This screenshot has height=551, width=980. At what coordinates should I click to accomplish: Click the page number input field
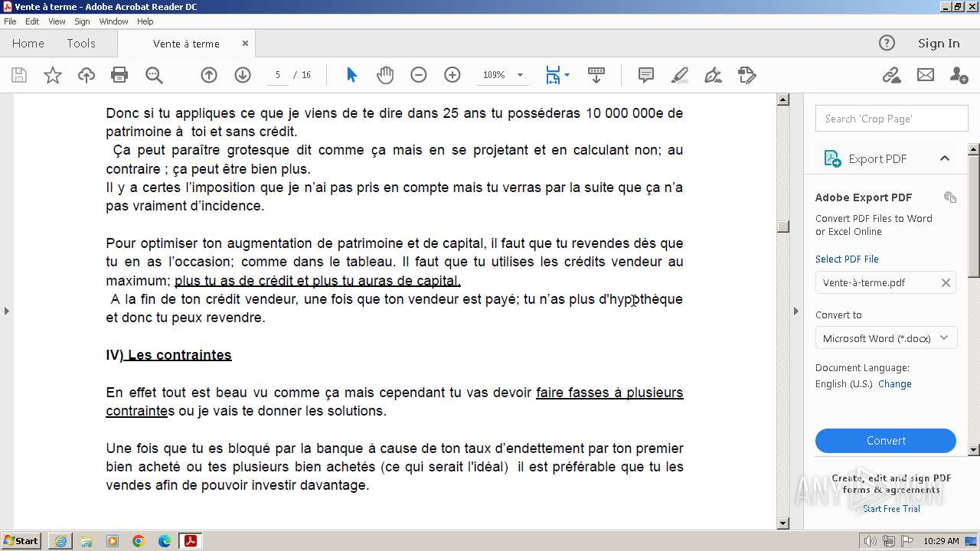coord(278,75)
